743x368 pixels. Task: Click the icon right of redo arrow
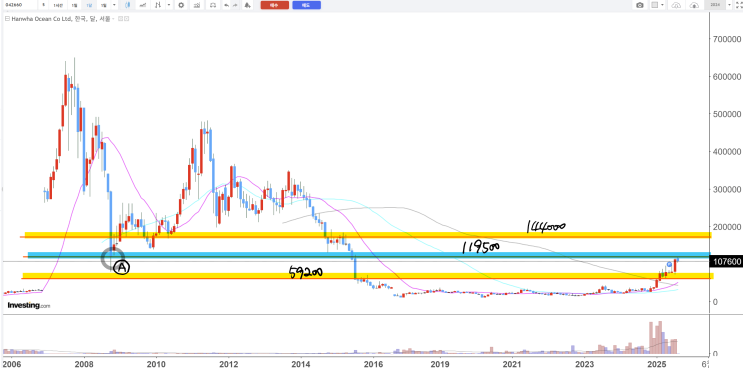pyautogui.click(x=247, y=5)
